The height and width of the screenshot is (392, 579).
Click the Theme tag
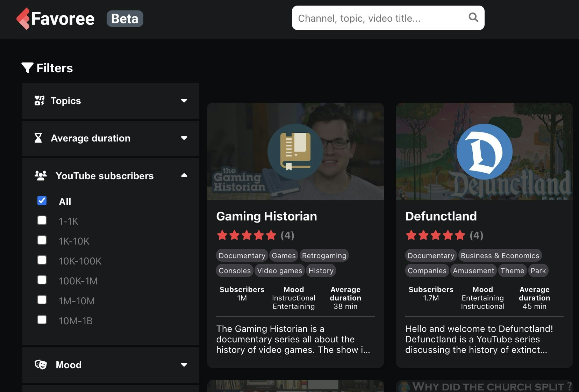tap(512, 270)
